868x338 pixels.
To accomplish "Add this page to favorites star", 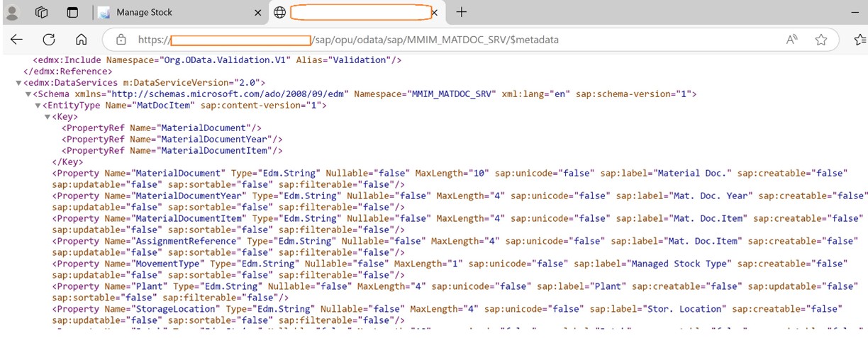I will (821, 40).
